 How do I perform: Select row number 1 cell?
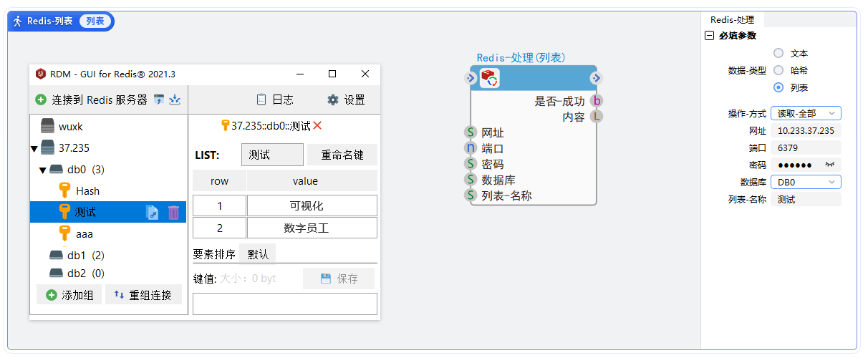(219, 205)
